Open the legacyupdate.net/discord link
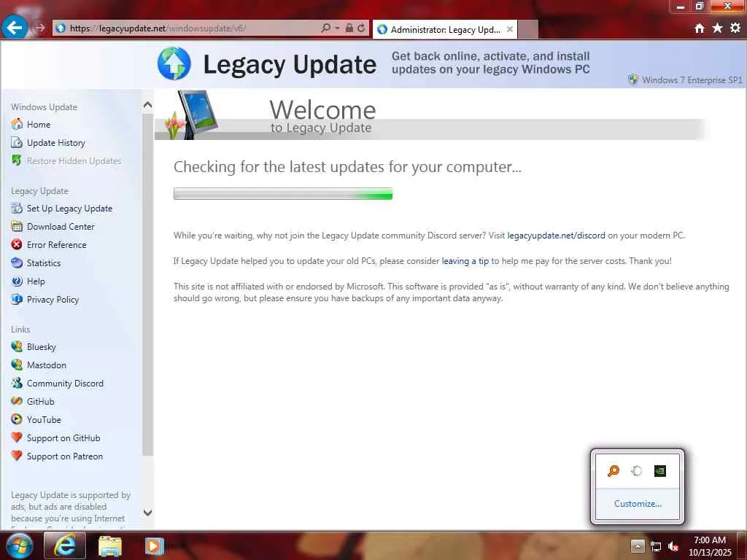 click(x=556, y=236)
